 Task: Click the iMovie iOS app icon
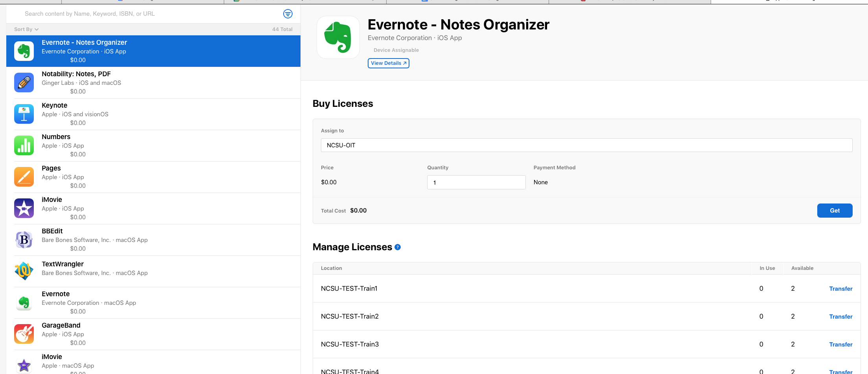point(24,208)
